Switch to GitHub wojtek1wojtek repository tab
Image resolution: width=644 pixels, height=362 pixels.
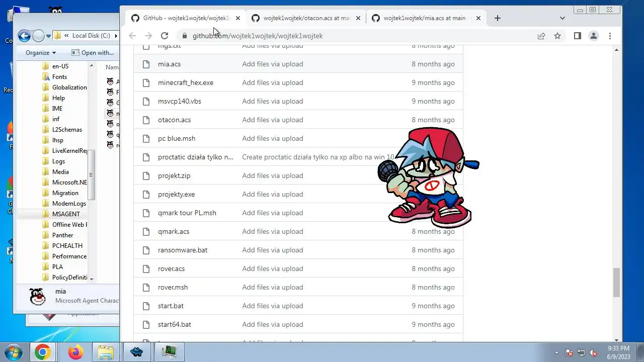pyautogui.click(x=186, y=18)
